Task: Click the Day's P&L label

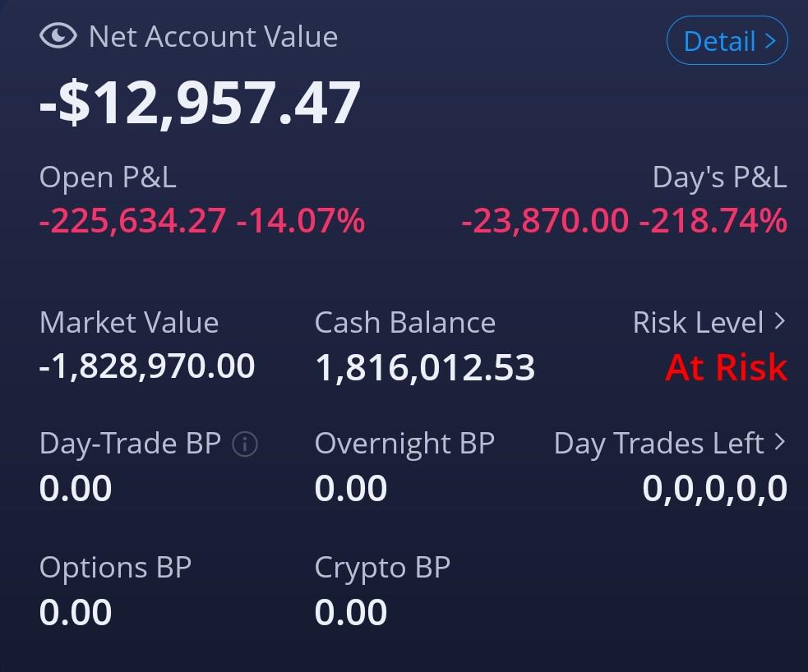Action: [x=719, y=177]
